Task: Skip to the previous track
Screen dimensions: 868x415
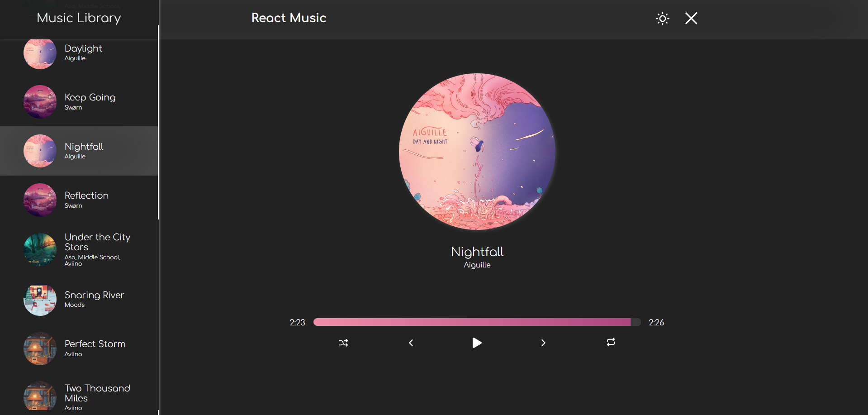Action: 411,343
